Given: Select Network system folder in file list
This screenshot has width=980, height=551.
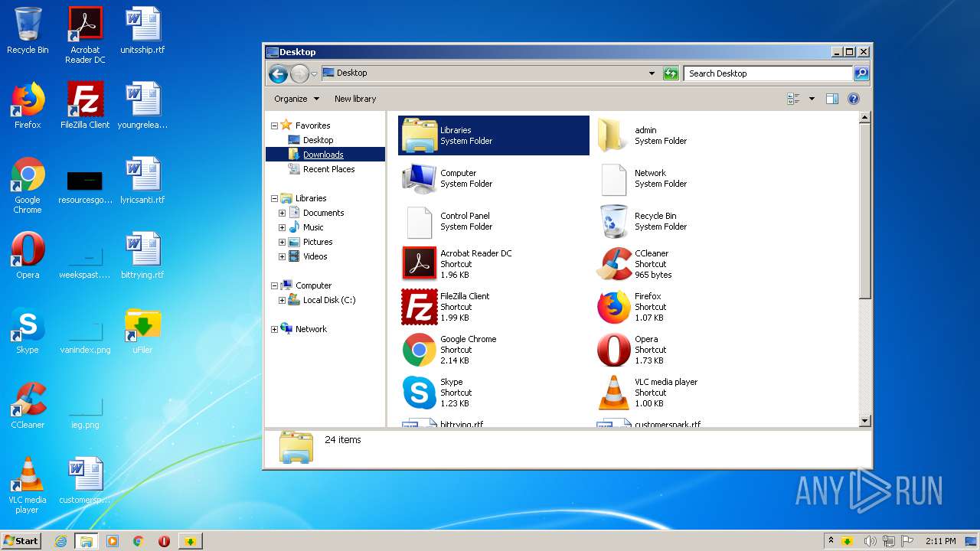Looking at the screenshot, I should (x=642, y=178).
